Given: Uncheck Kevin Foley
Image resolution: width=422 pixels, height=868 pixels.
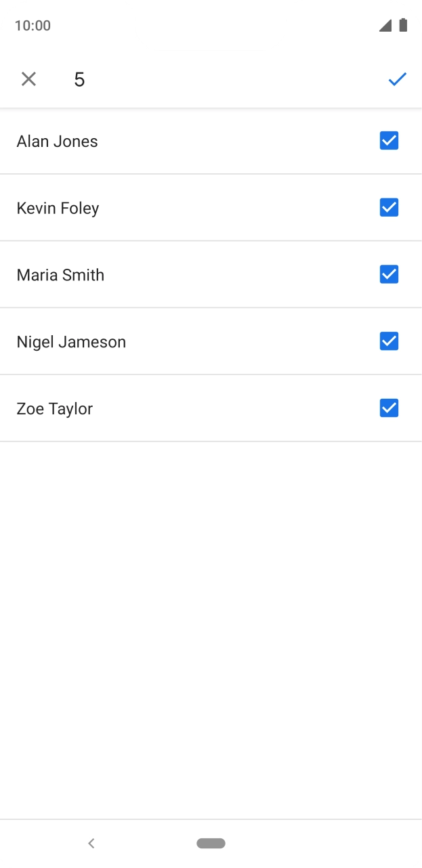Looking at the screenshot, I should tap(389, 207).
